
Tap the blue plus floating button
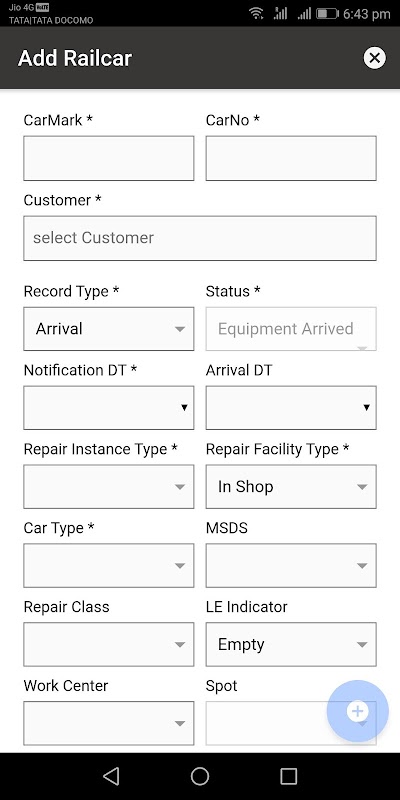pyautogui.click(x=358, y=711)
